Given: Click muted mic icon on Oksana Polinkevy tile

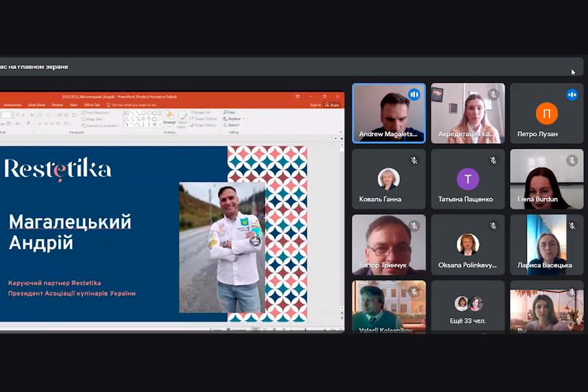Looking at the screenshot, I should 493,226.
